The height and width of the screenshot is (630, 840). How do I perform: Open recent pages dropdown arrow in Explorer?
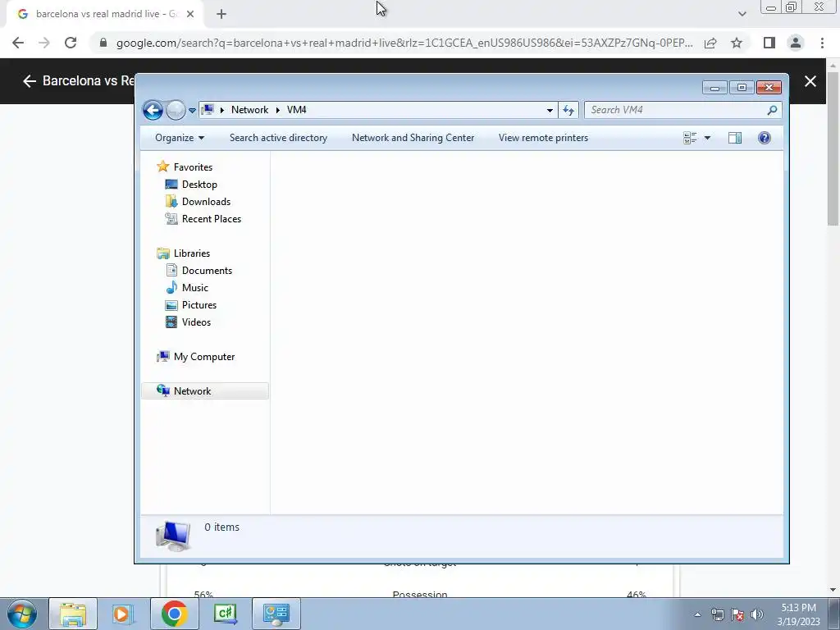point(192,111)
